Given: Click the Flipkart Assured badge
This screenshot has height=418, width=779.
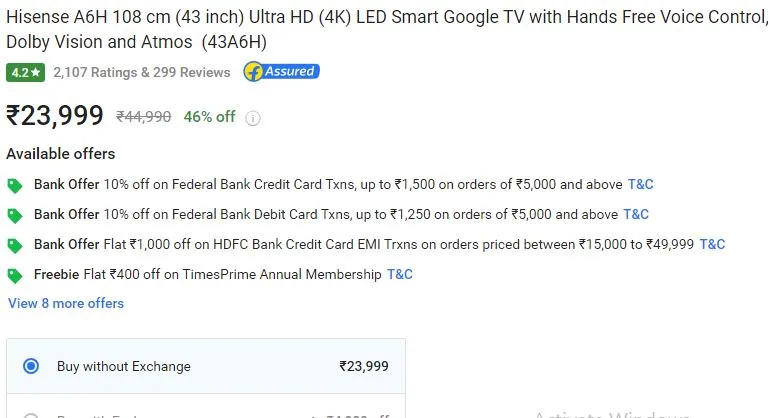Looking at the screenshot, I should tap(281, 72).
